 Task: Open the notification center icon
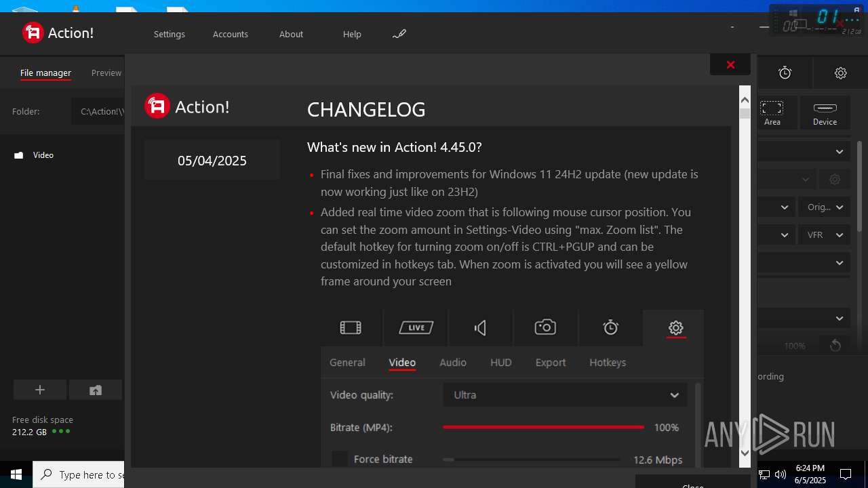pos(846,474)
